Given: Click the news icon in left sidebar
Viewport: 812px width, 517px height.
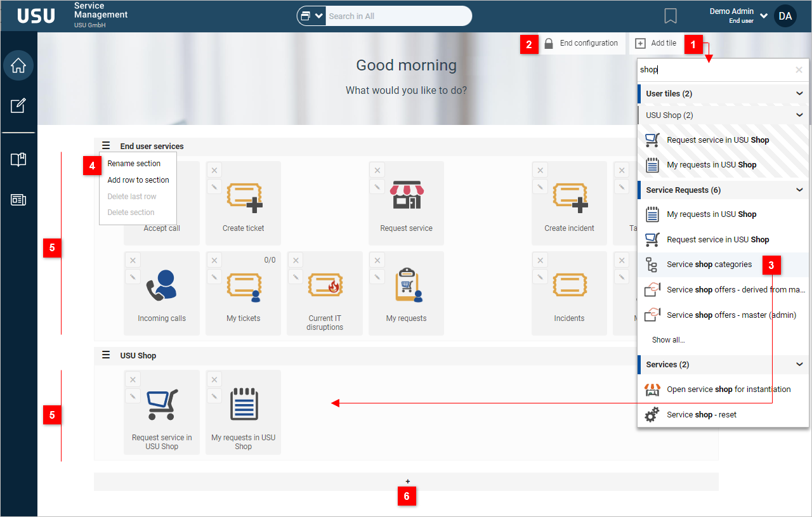Looking at the screenshot, I should point(18,200).
